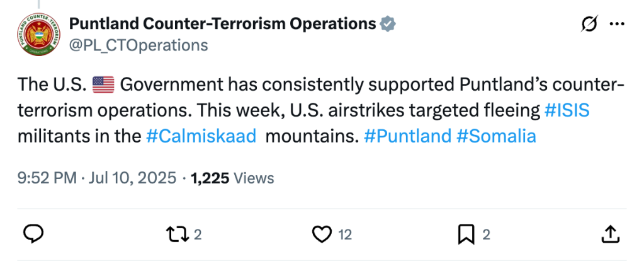Click the #Puntland hashtag
Image resolution: width=644 pixels, height=261 pixels.
pos(407,136)
